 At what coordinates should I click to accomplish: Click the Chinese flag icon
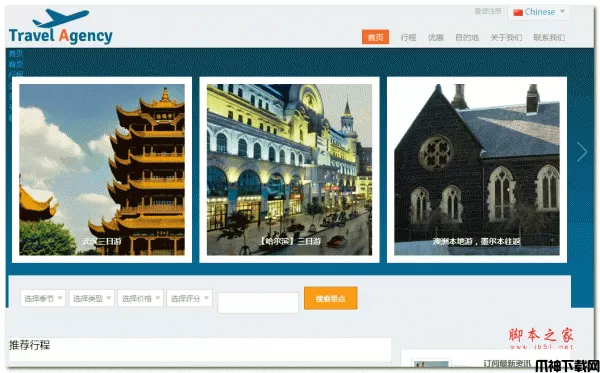click(x=518, y=12)
